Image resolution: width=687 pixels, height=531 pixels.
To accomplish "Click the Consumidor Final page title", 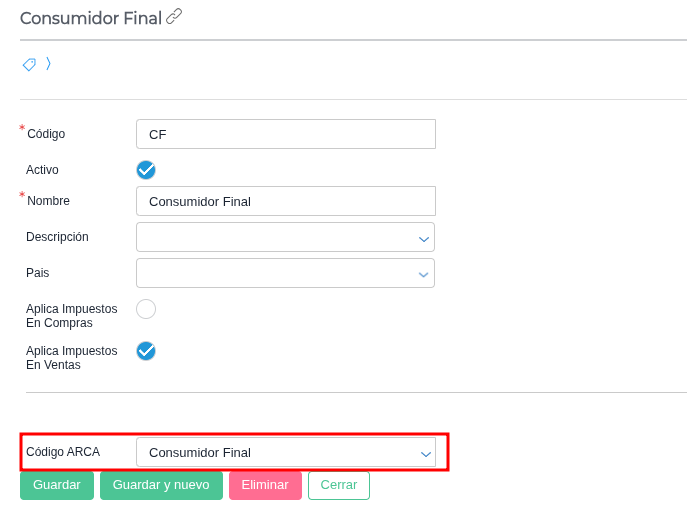I will point(91,18).
